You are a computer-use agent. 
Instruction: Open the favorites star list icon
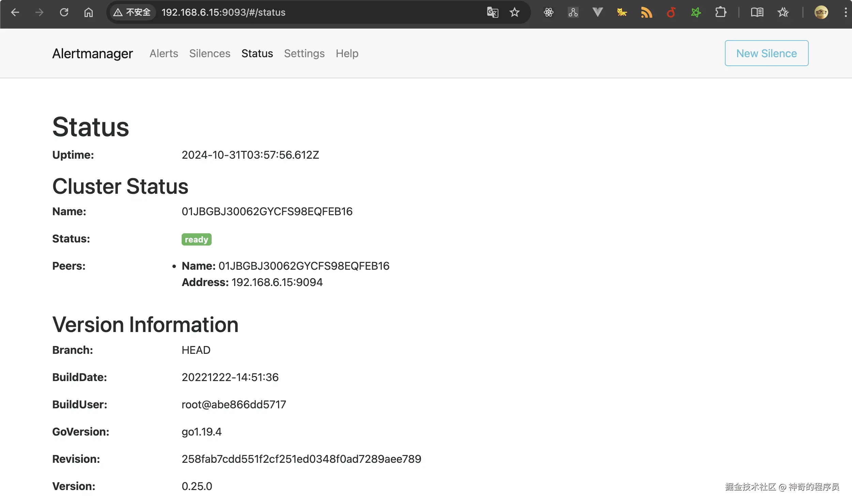pyautogui.click(x=783, y=13)
